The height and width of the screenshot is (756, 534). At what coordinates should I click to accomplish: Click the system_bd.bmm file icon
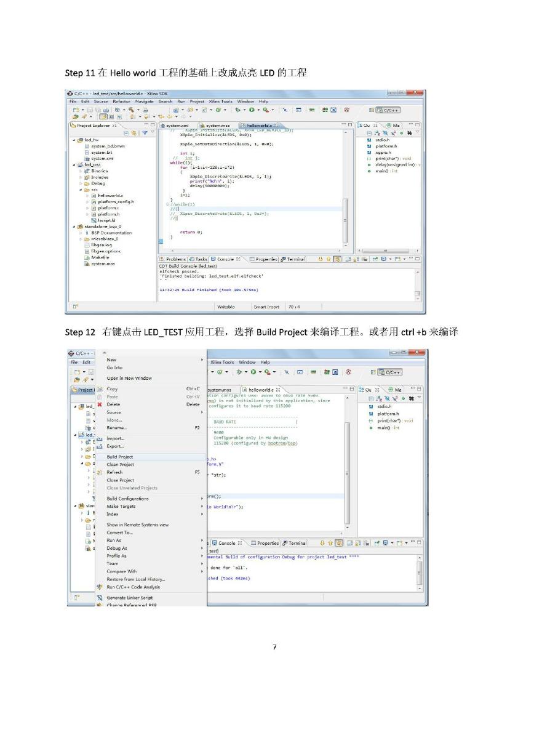pyautogui.click(x=87, y=146)
